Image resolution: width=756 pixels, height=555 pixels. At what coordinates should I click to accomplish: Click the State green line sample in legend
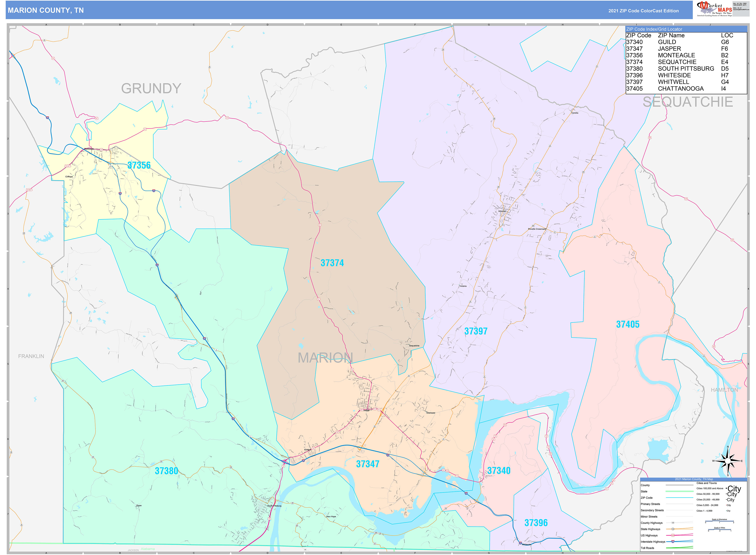click(679, 492)
